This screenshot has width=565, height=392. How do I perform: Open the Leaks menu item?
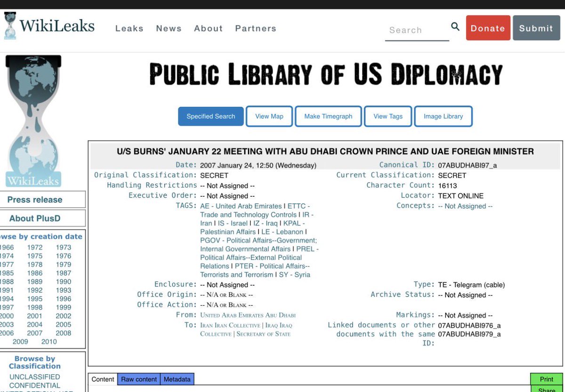coord(129,28)
